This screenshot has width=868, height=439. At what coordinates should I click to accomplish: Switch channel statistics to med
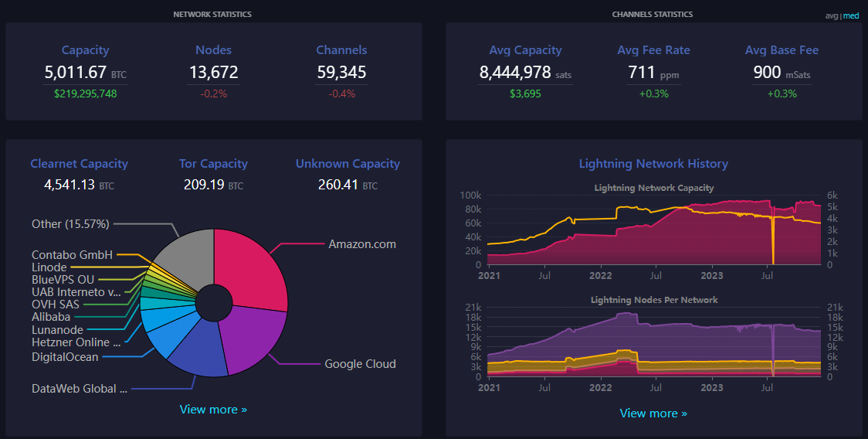pyautogui.click(x=850, y=15)
